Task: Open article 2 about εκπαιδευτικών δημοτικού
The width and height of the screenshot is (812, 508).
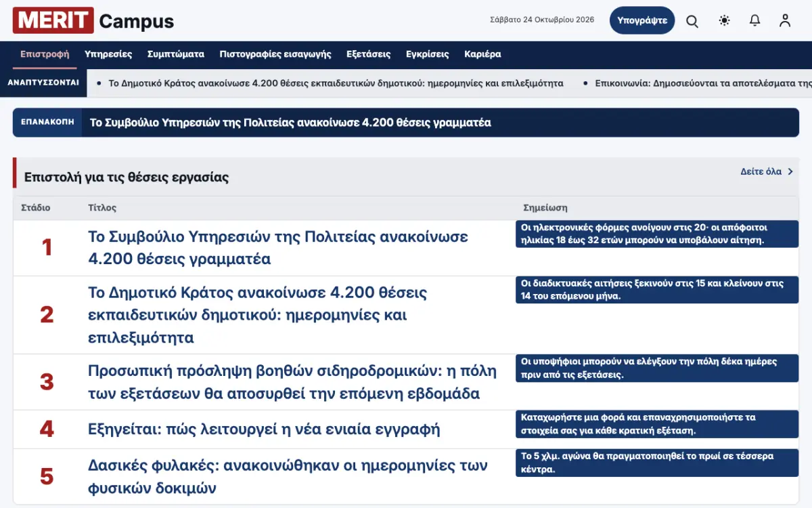Action: (258, 315)
